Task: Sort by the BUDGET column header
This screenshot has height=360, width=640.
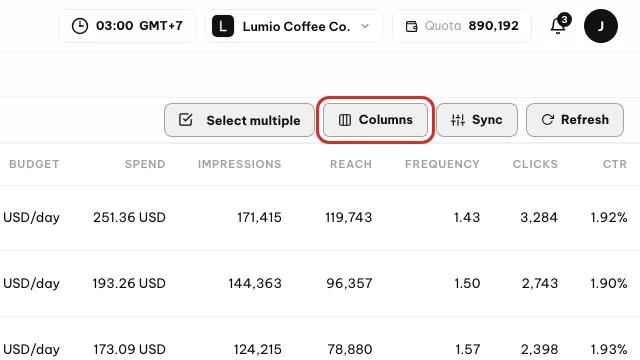Action: click(x=34, y=164)
